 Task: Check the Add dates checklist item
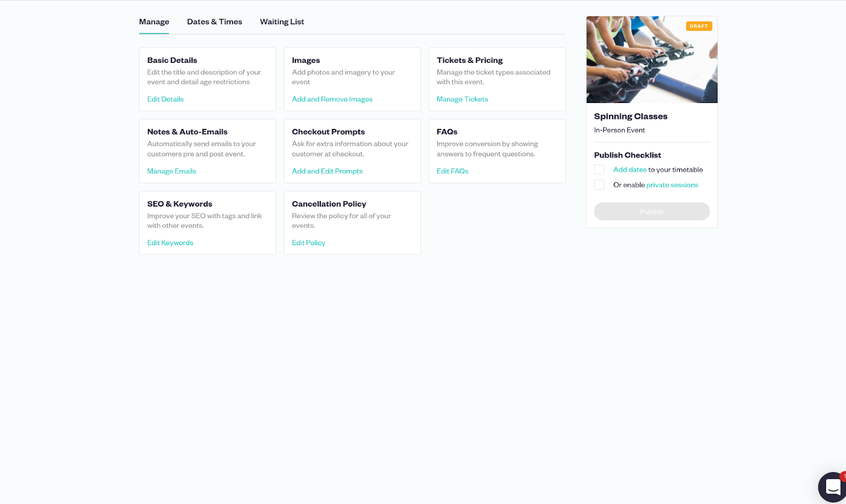(x=599, y=169)
